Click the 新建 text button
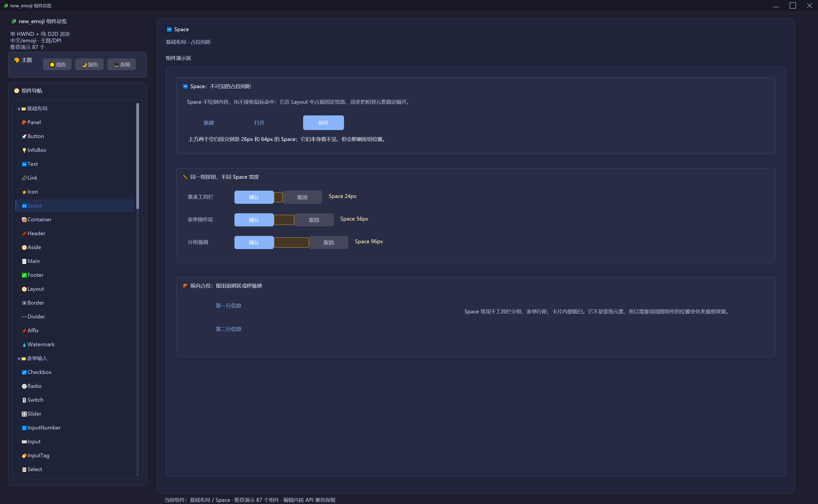 209,123
